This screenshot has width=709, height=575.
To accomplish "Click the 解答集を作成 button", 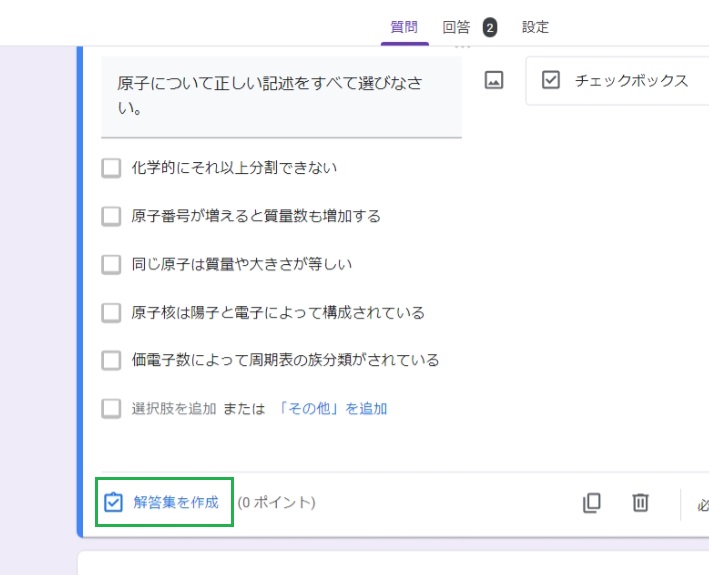I will (x=164, y=502).
